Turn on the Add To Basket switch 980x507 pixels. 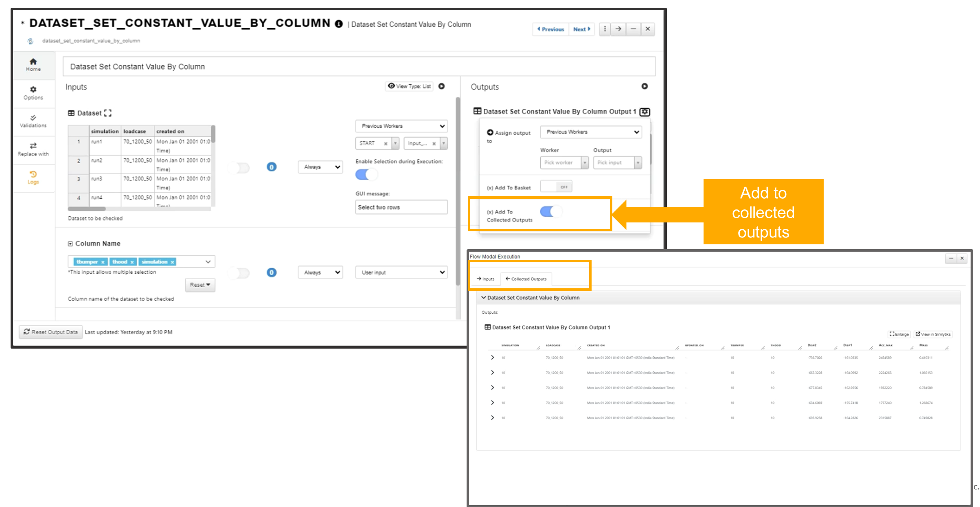(556, 186)
